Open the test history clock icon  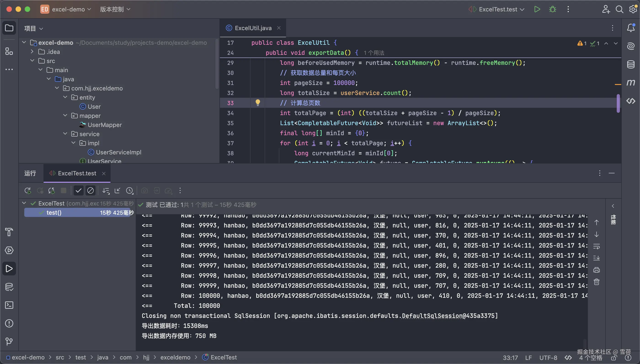tap(129, 191)
